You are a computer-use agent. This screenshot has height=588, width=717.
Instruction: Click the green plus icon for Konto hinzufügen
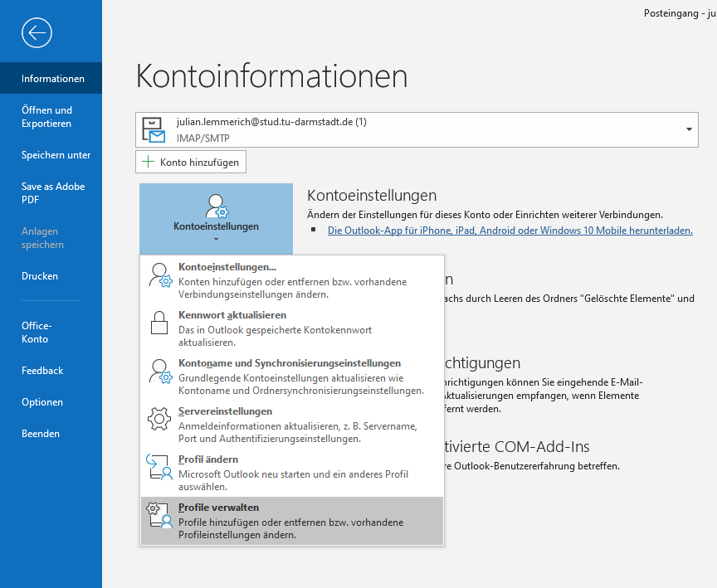click(x=149, y=163)
